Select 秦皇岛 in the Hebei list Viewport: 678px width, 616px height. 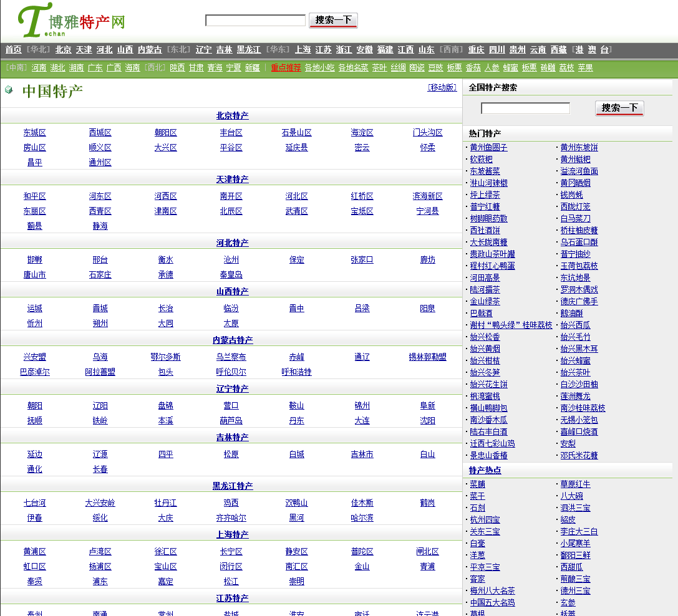[231, 275]
